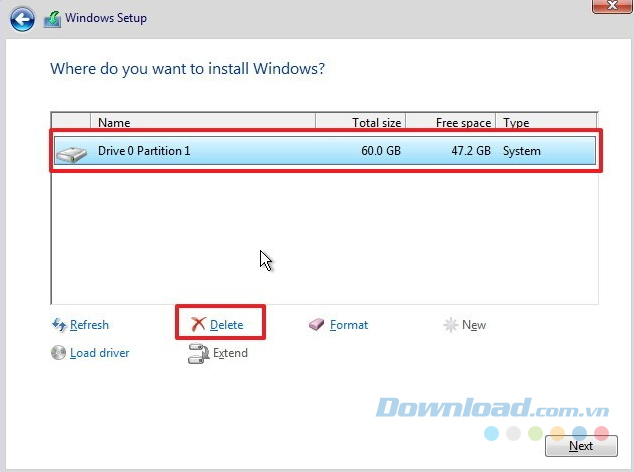Refresh the partition list
Screen dimensions: 634x472
[x=89, y=325]
